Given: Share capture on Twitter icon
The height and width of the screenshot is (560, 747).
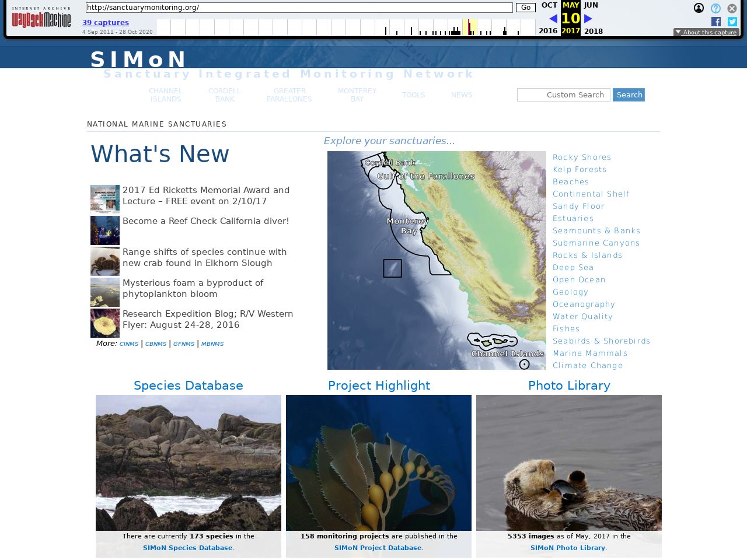Looking at the screenshot, I should [732, 22].
